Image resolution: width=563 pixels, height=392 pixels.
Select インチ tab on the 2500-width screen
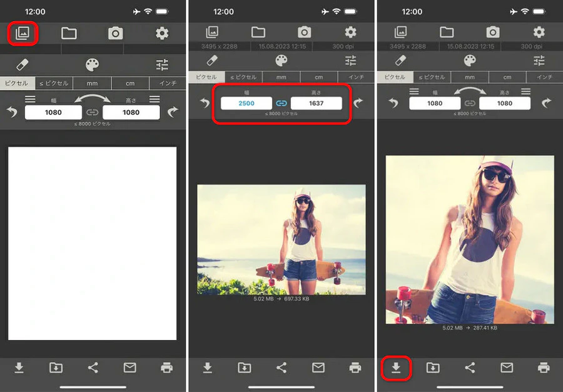pos(356,77)
